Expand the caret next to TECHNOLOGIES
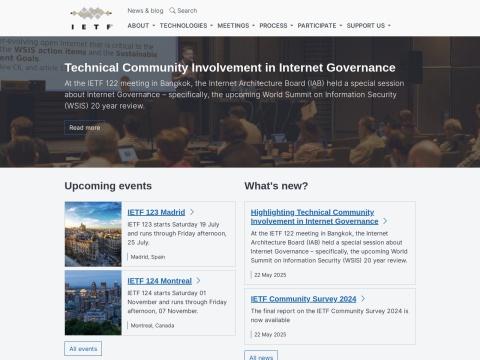 point(211,26)
